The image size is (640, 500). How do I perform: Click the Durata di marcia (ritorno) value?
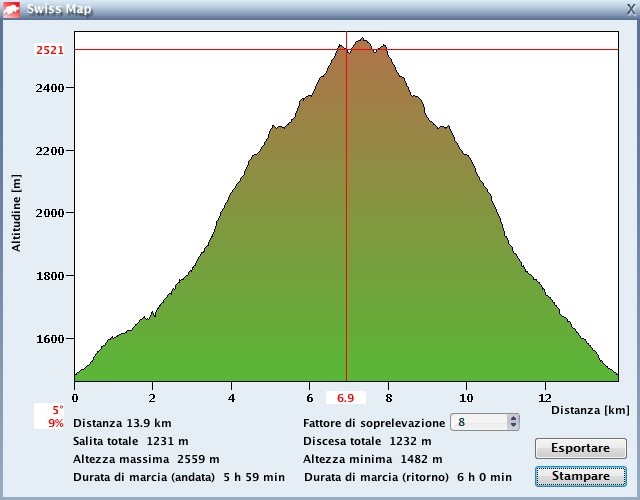pyautogui.click(x=484, y=477)
